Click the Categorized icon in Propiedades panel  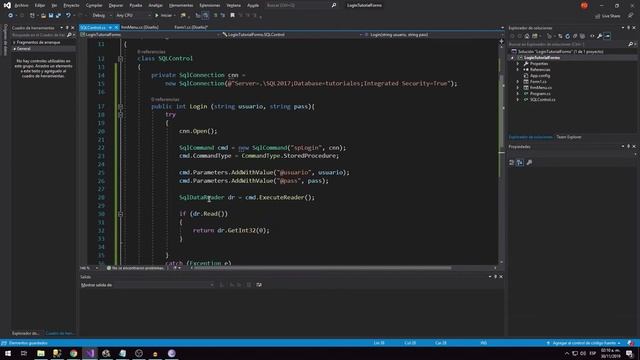click(511, 162)
